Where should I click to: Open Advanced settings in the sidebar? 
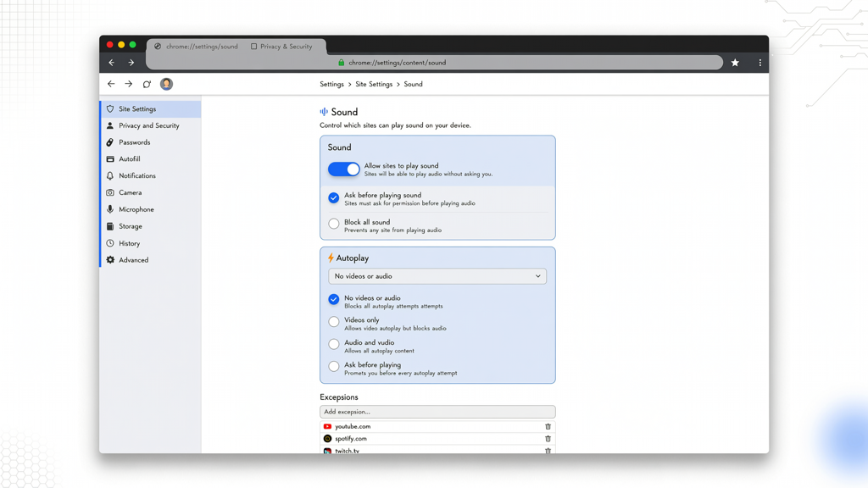pos(133,260)
